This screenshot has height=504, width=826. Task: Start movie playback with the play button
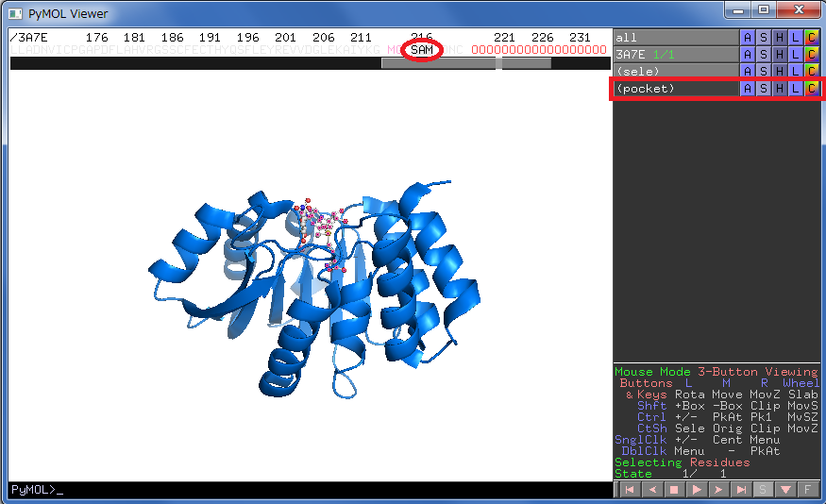coord(696,490)
